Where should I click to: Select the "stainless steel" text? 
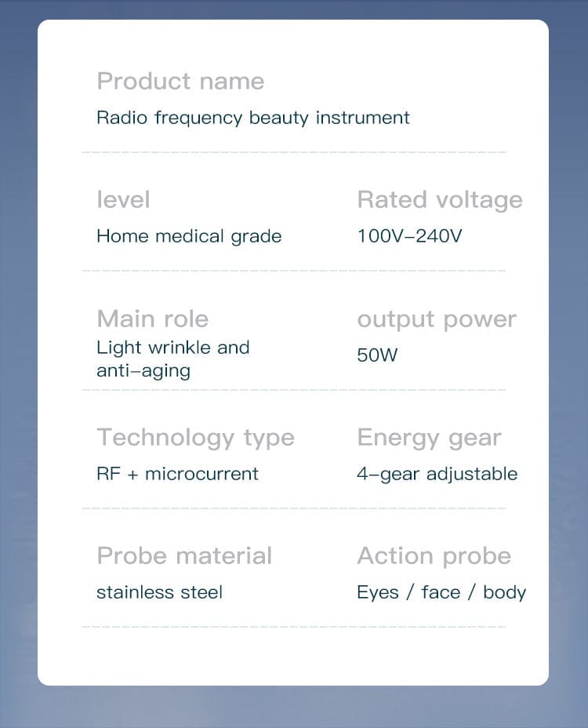[159, 592]
